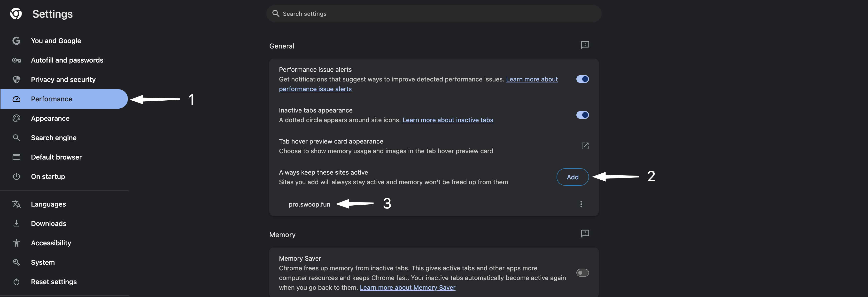The image size is (868, 297).
Task: Open Learn more about inactive tabs link
Action: coord(448,120)
